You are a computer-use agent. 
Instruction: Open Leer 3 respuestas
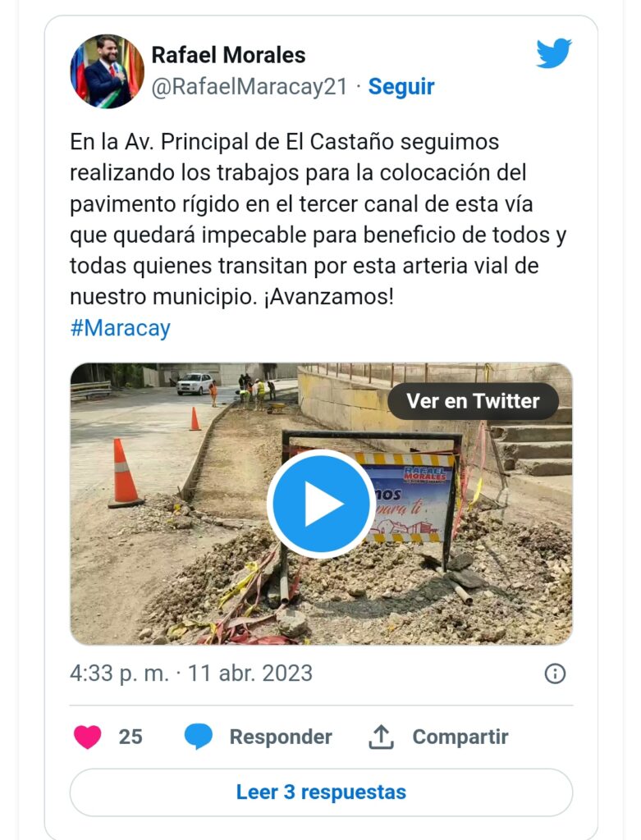(321, 792)
